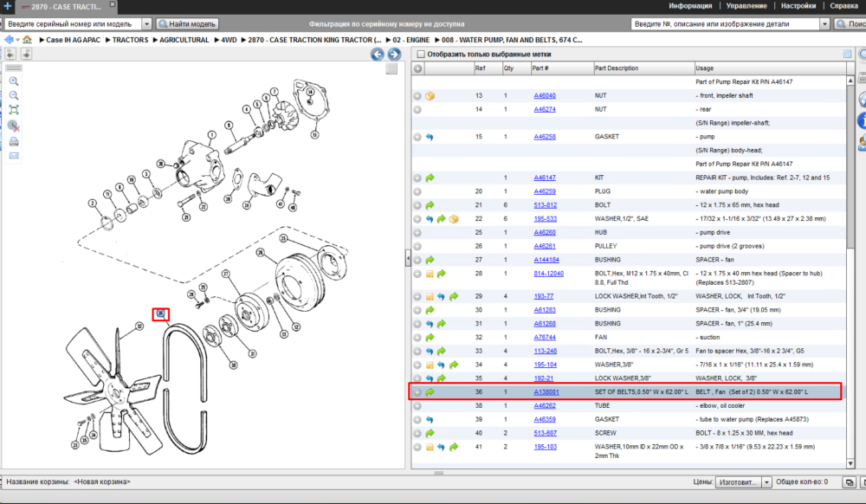The width and height of the screenshot is (866, 504).
Task: Zoom in on the parts diagram
Action: [14, 81]
